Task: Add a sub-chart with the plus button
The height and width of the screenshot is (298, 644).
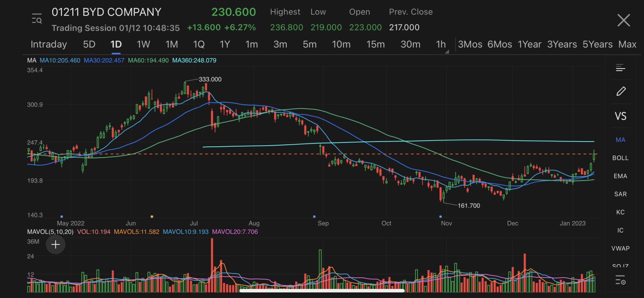Action: 56,244
